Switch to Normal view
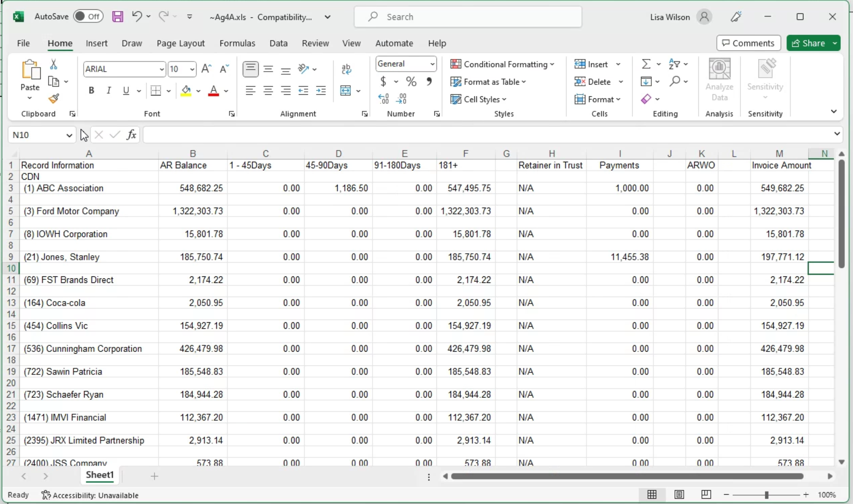Viewport: 853px width, 504px height. [x=652, y=495]
